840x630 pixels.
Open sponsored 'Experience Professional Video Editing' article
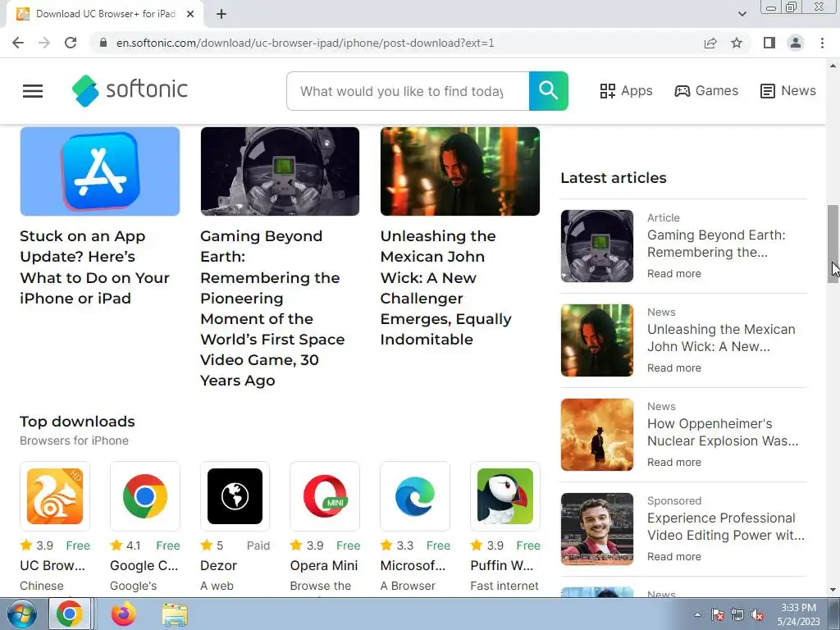click(726, 526)
